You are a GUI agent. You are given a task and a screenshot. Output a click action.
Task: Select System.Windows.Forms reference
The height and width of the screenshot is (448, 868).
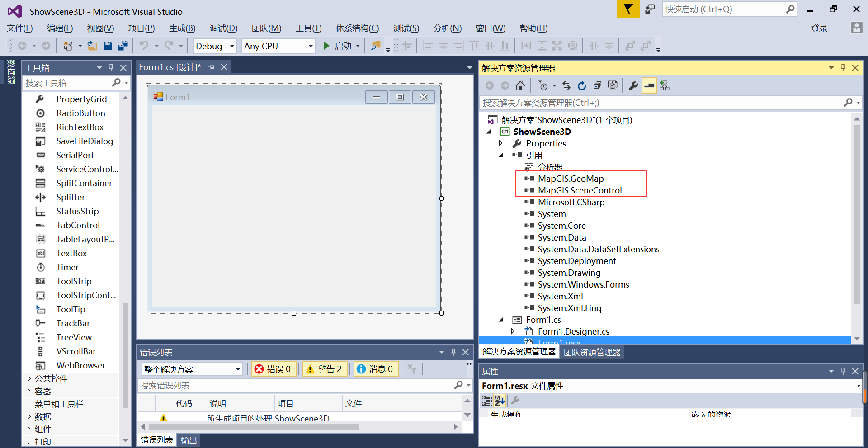pos(583,284)
